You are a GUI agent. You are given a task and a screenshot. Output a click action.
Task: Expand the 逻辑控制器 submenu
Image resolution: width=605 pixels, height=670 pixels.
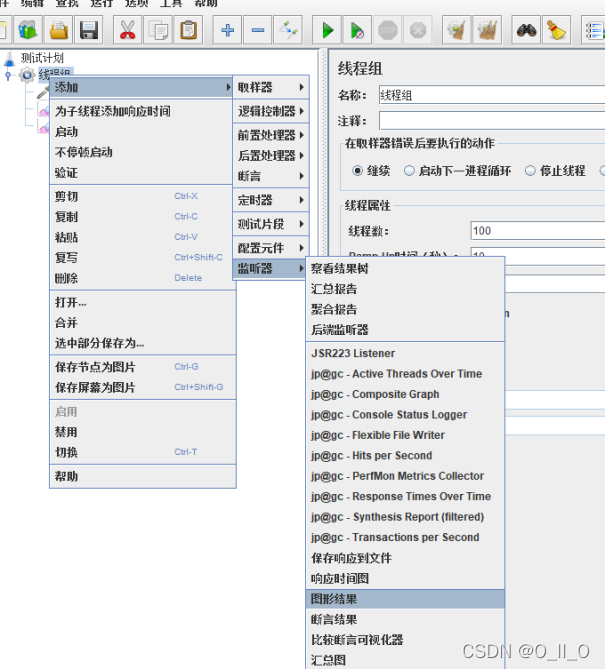tap(270, 112)
